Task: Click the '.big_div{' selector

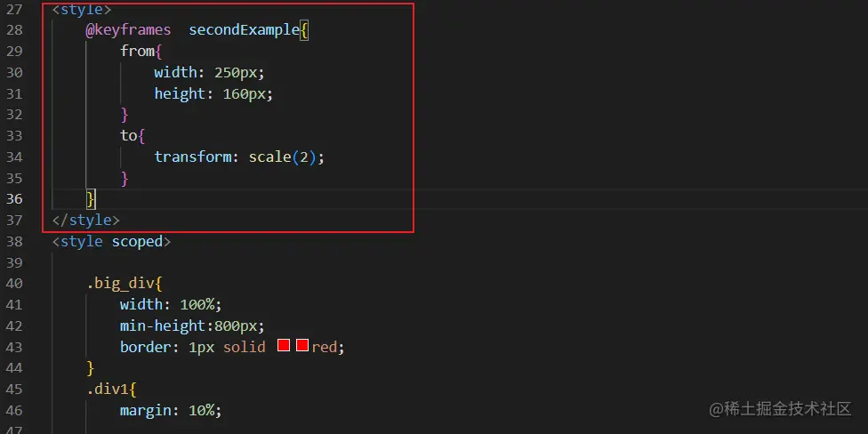Action: pos(124,284)
